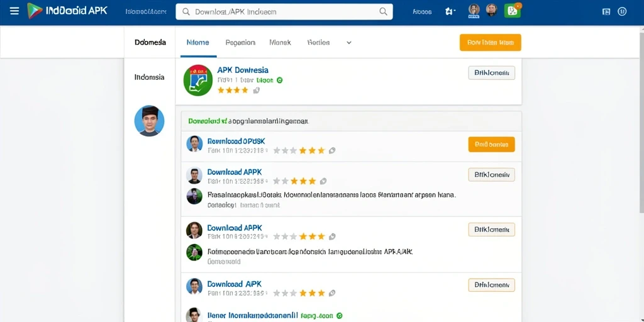
Task: Click the avatar in the first Download APPK row
Action: (x=194, y=175)
